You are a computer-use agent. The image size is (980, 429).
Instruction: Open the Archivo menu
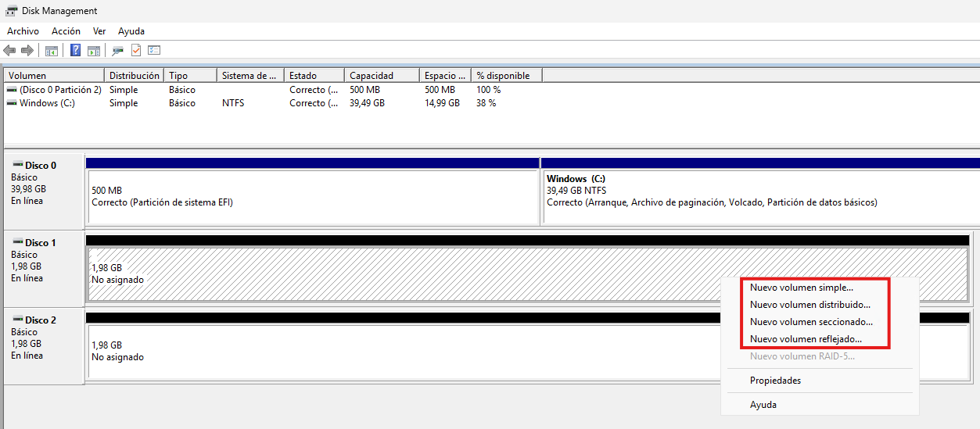point(23,31)
